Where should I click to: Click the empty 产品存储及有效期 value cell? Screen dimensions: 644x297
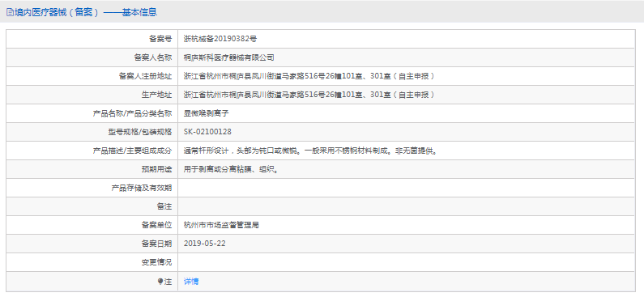pos(406,188)
